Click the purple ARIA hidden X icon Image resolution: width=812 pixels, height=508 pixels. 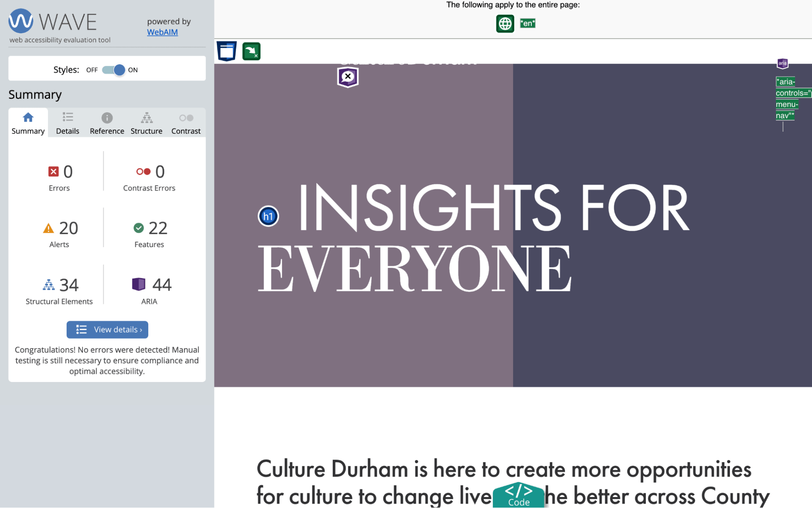348,77
